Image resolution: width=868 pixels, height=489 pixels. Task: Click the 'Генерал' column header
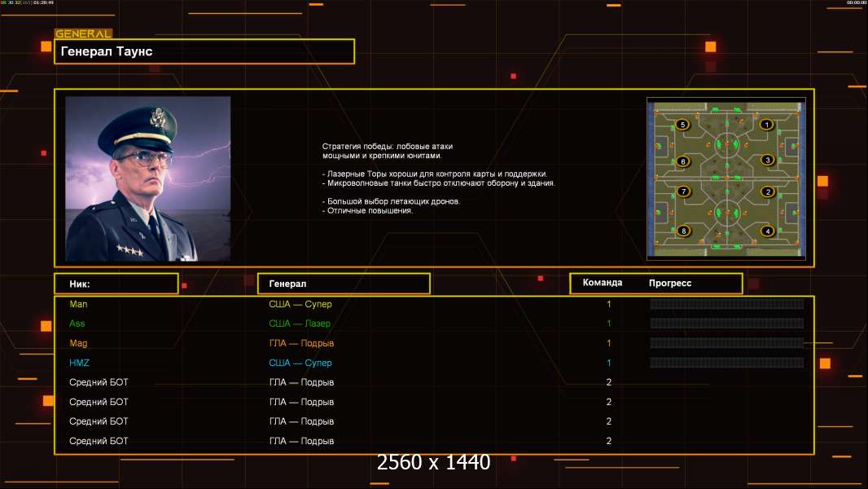[344, 284]
